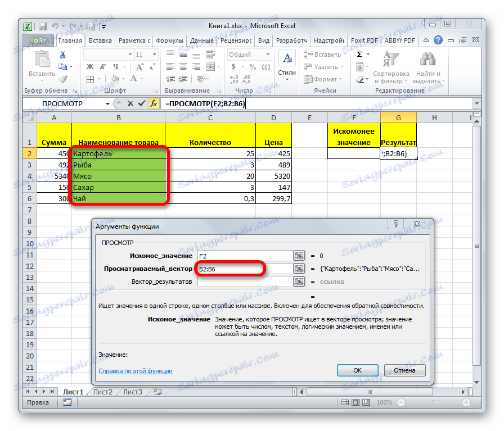Viewport: 504px width, 431px height.
Task: Click the Вектор_результатов input field
Action: click(245, 282)
